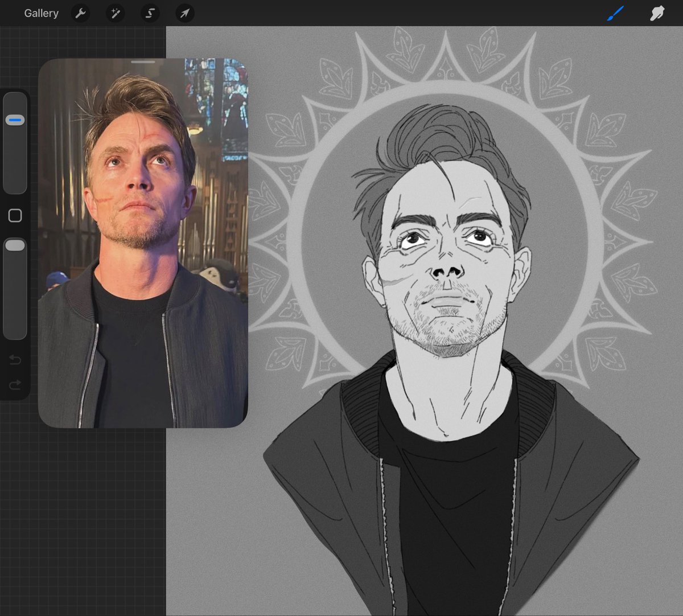Viewport: 683px width, 616px height.
Task: Click the reference photo floating window
Action: click(143, 243)
